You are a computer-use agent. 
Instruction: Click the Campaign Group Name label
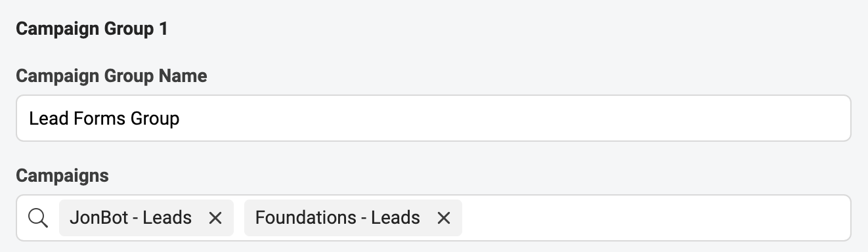[x=112, y=76]
